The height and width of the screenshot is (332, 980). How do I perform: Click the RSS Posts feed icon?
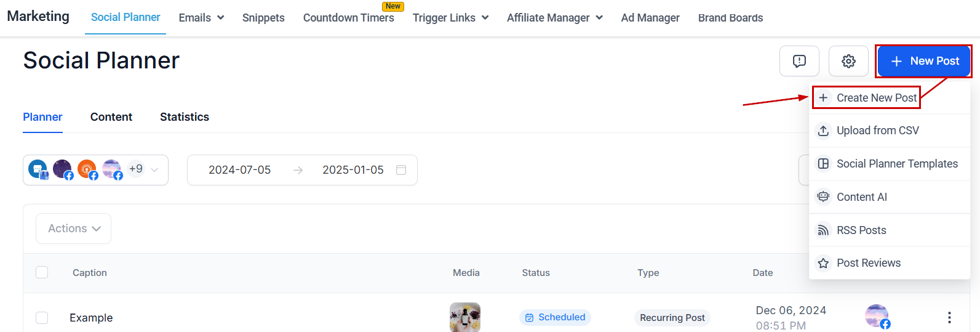point(823,230)
